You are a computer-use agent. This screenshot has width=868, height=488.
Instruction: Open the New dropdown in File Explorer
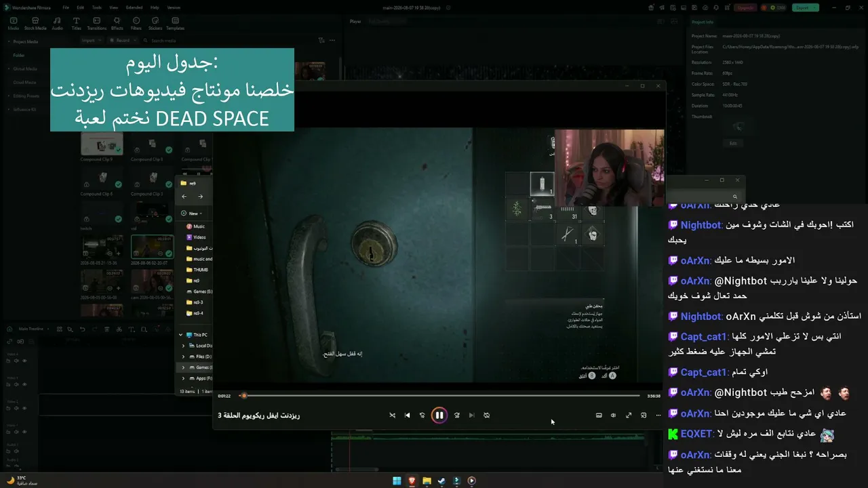click(192, 213)
